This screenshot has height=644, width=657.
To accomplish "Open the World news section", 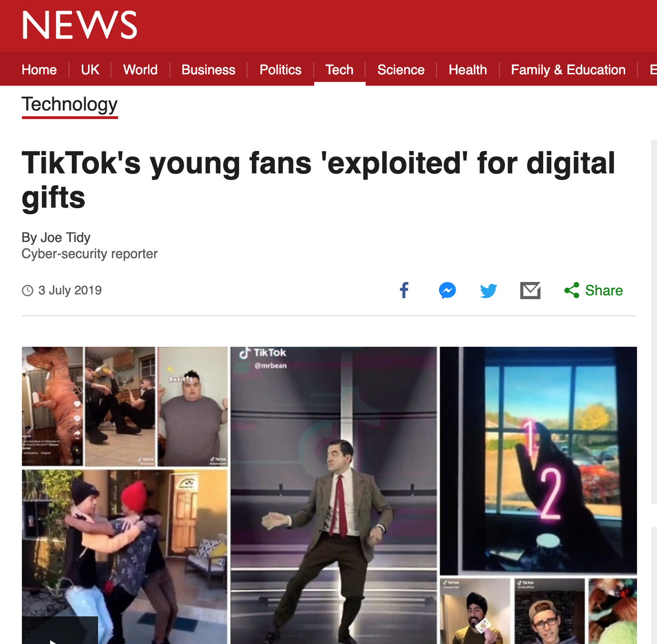I will (x=140, y=70).
